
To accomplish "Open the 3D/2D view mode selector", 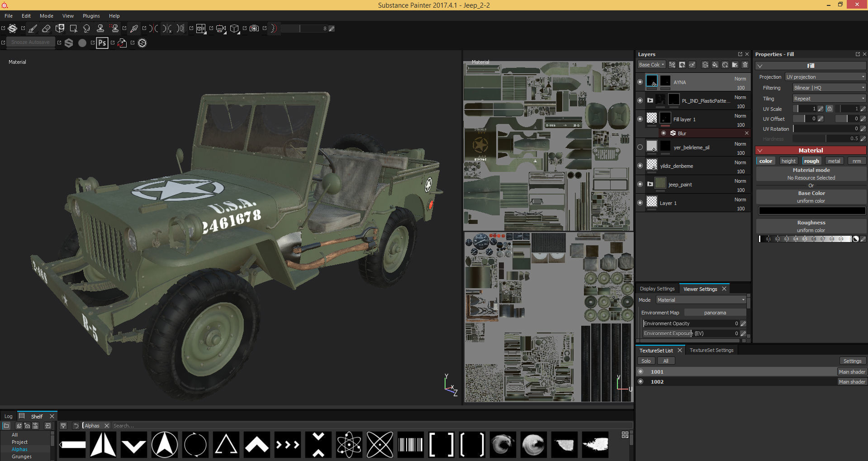I will click(201, 29).
